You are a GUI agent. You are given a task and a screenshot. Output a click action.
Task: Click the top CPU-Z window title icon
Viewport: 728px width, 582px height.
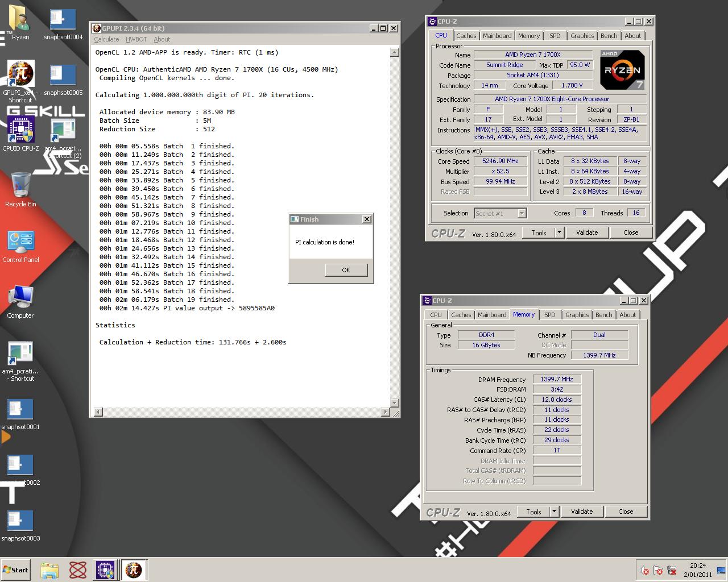click(432, 22)
